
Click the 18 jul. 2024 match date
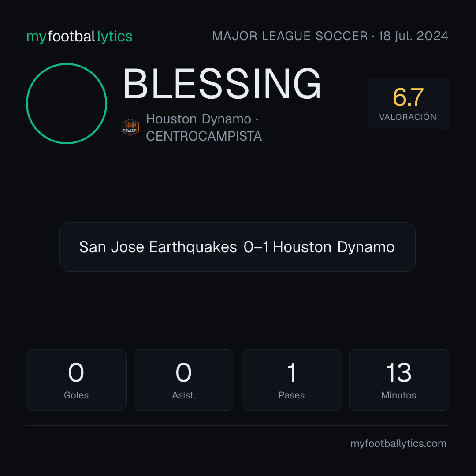[413, 36]
